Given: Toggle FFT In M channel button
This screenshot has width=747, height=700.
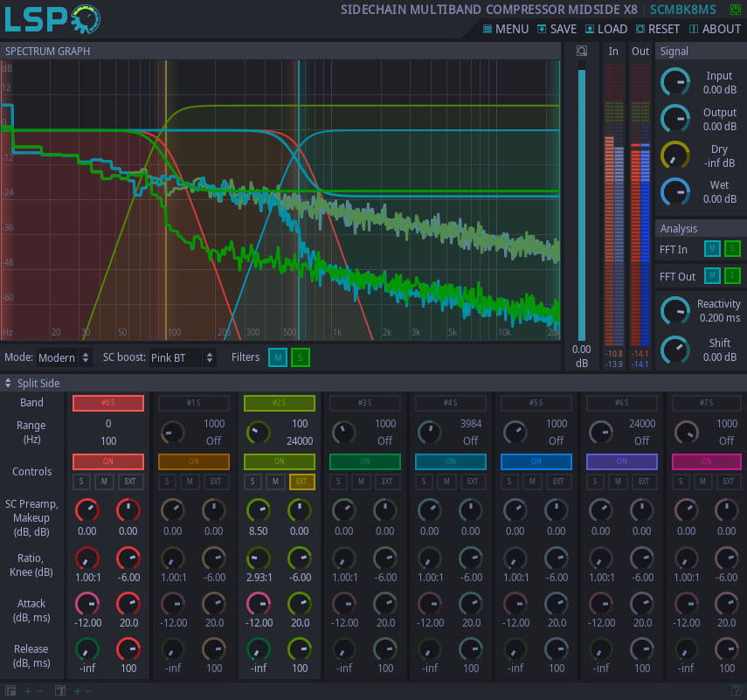Looking at the screenshot, I should point(712,248).
